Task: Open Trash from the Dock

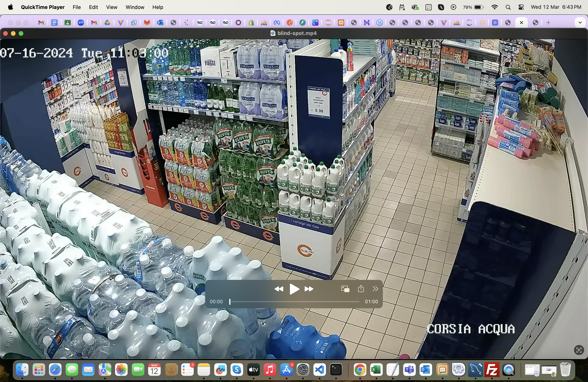Action: (x=565, y=370)
